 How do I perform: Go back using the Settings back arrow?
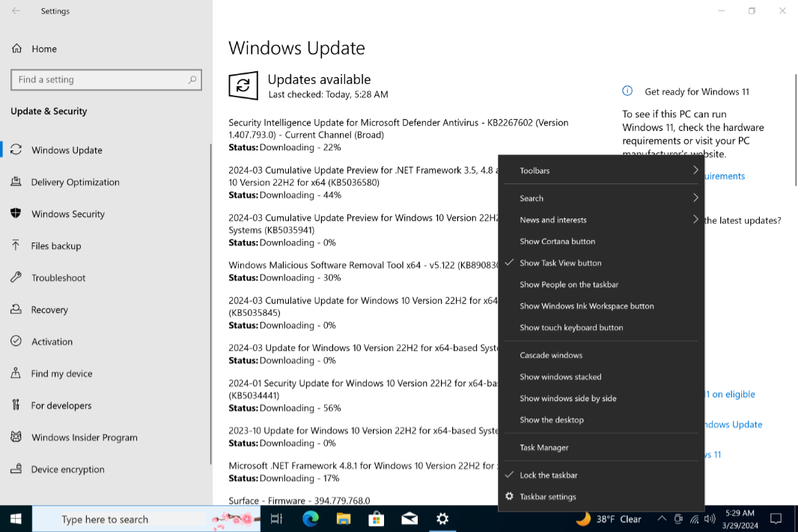click(x=16, y=11)
